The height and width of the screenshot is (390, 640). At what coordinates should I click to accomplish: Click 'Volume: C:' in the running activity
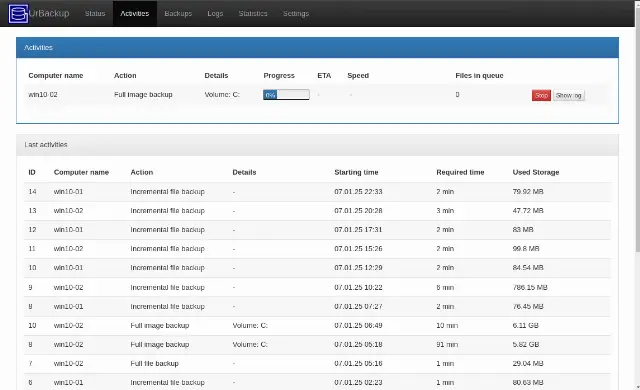pos(222,95)
